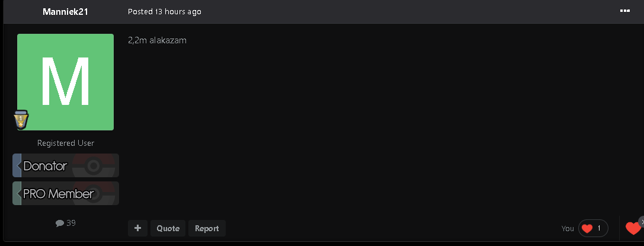This screenshot has width=644, height=246.
Task: Open Manniek21's green M avatar
Action: (65, 82)
